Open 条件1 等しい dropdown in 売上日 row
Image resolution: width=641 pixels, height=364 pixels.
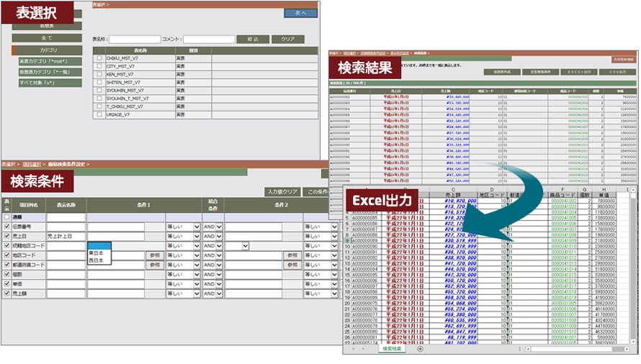pyautogui.click(x=183, y=236)
